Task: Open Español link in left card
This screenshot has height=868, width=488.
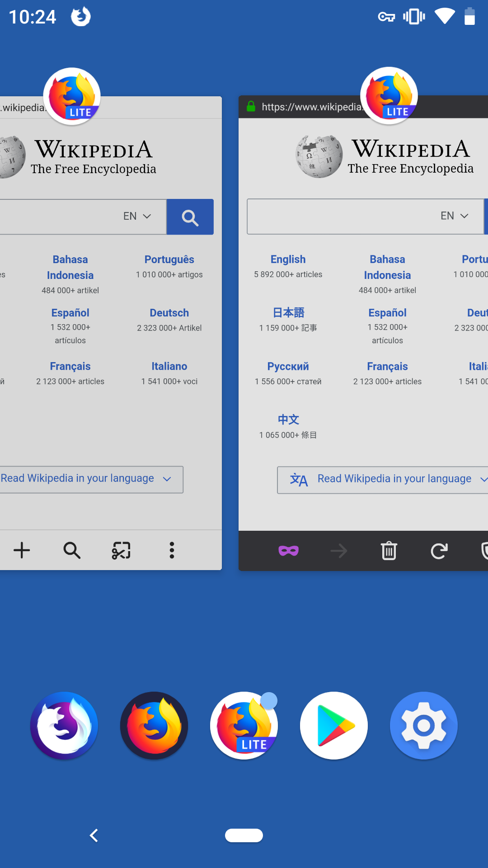Action: coord(70,313)
